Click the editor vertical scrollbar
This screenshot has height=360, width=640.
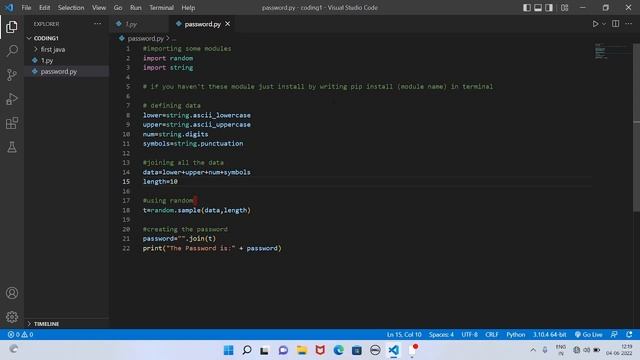(x=636, y=127)
